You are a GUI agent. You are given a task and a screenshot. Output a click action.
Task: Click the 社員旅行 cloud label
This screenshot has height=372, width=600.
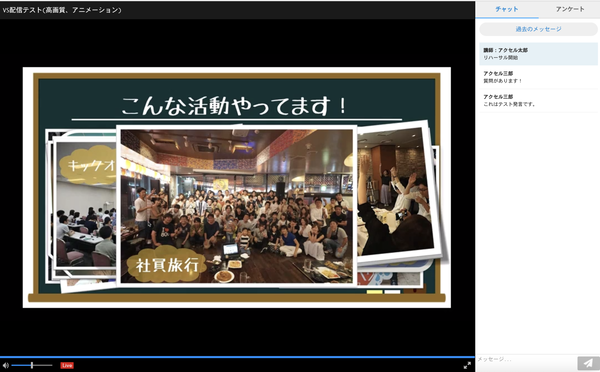pyautogui.click(x=167, y=265)
